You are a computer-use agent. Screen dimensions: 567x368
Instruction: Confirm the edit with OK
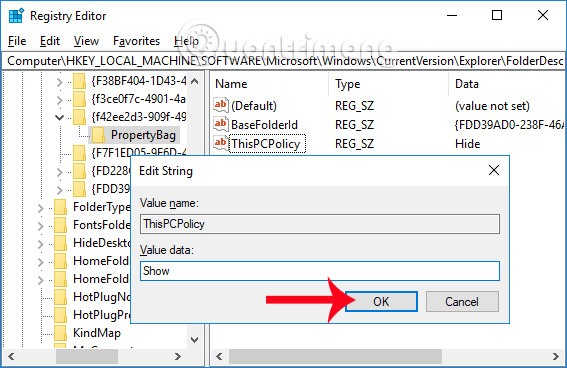click(381, 301)
